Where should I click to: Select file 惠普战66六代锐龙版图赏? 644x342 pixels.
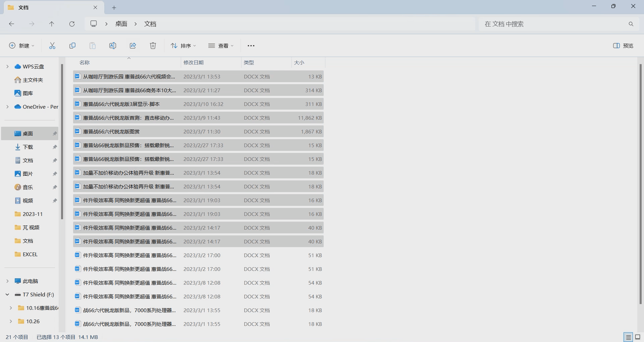pyautogui.click(x=198, y=131)
